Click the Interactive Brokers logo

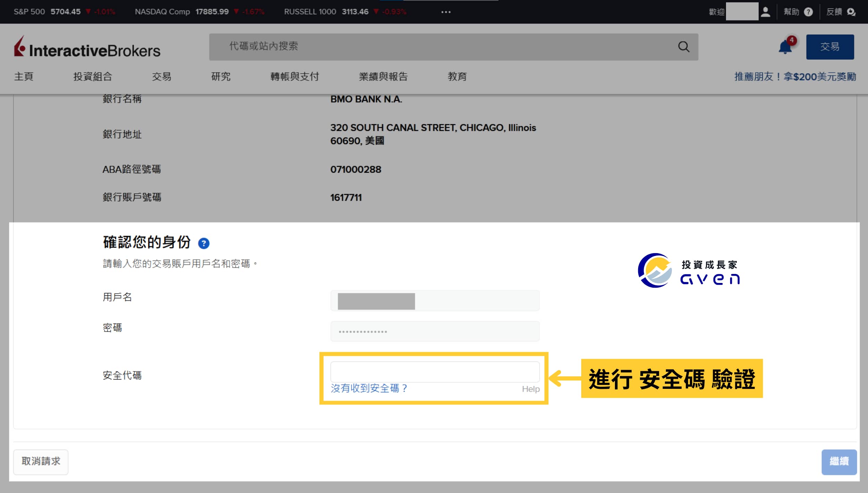tap(87, 47)
